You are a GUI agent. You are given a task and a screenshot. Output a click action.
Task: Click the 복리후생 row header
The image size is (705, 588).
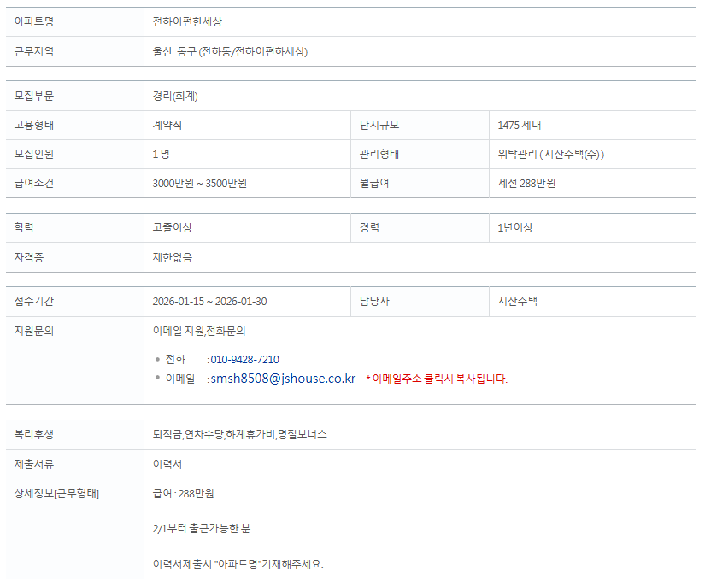point(33,434)
